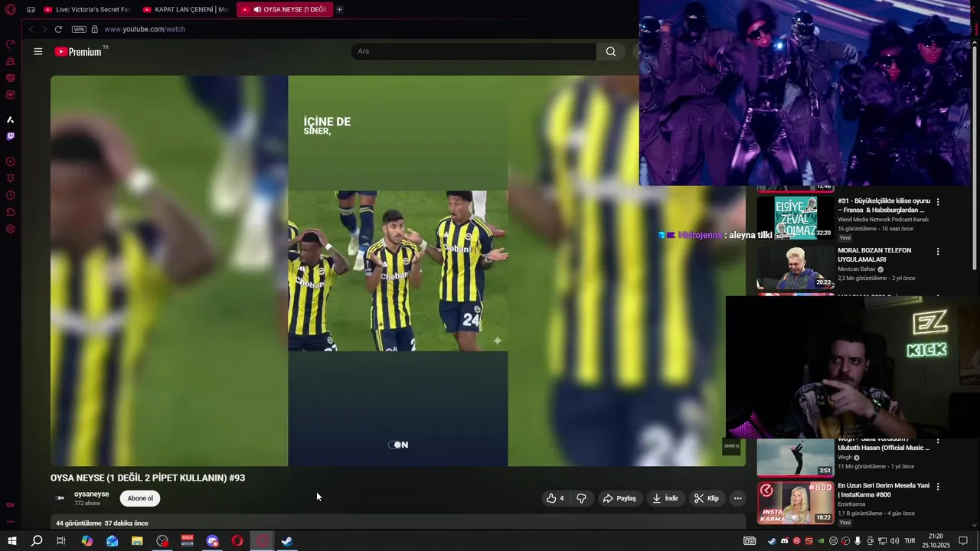The width and height of the screenshot is (980, 551).
Task: Create a clip with Klip button
Action: coord(707,498)
